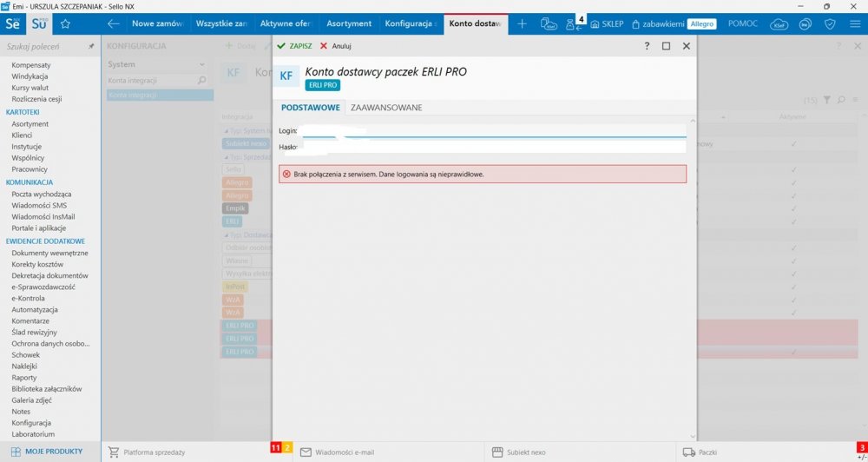Click the red 11 notification badge
This screenshot has width=868, height=462.
[x=276, y=447]
